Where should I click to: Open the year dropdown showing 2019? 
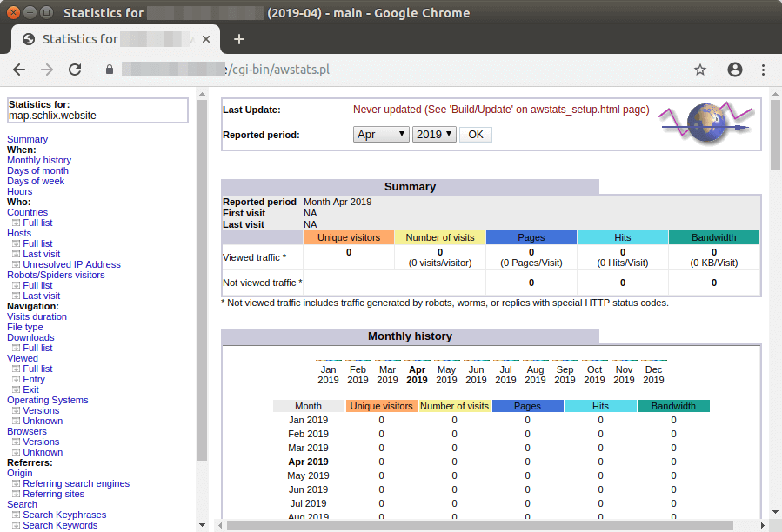[434, 135]
